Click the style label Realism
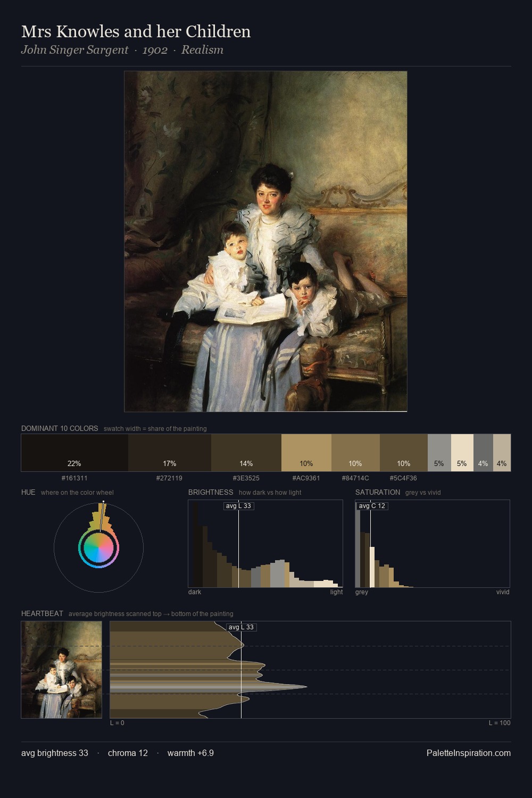 point(202,50)
